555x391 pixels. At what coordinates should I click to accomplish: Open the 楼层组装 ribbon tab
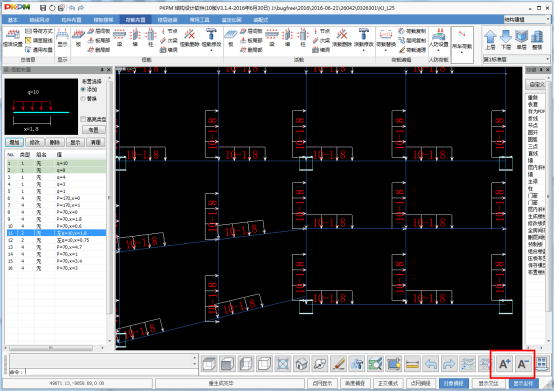pos(167,20)
